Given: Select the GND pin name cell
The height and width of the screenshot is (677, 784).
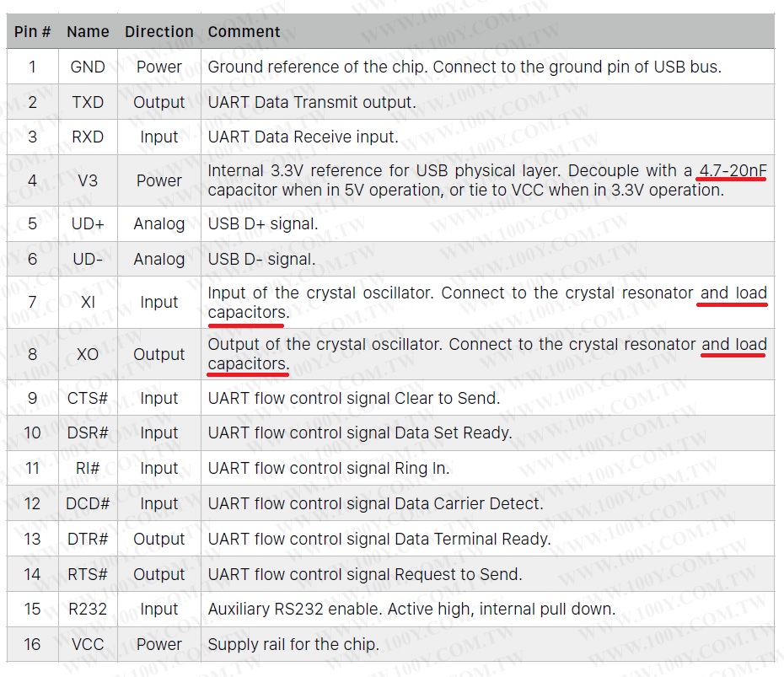Looking at the screenshot, I should (88, 67).
